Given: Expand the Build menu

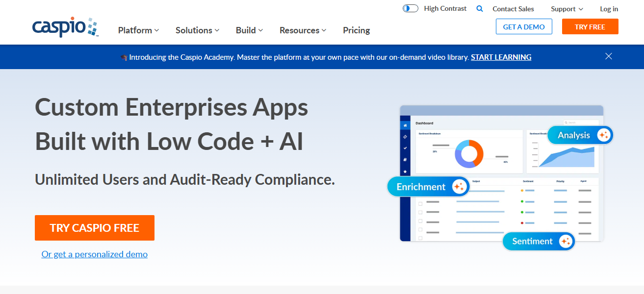Looking at the screenshot, I should 249,30.
